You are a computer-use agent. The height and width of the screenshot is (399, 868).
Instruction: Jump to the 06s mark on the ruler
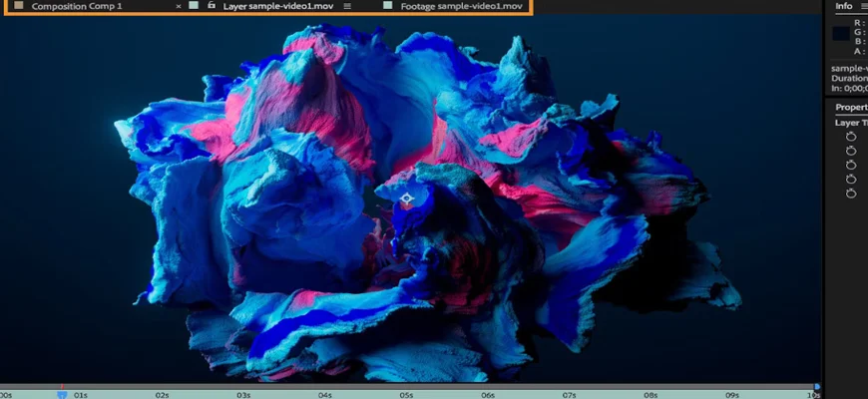[488, 395]
